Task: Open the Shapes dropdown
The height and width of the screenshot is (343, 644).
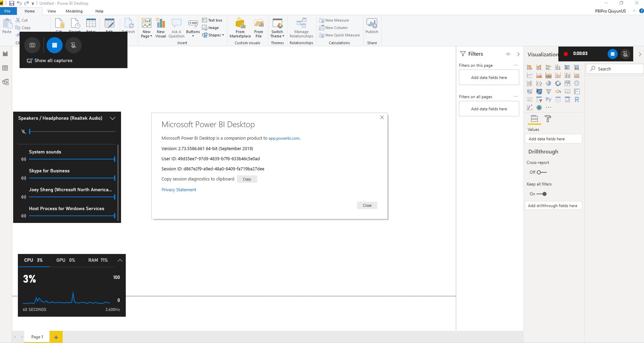Action: [x=213, y=35]
